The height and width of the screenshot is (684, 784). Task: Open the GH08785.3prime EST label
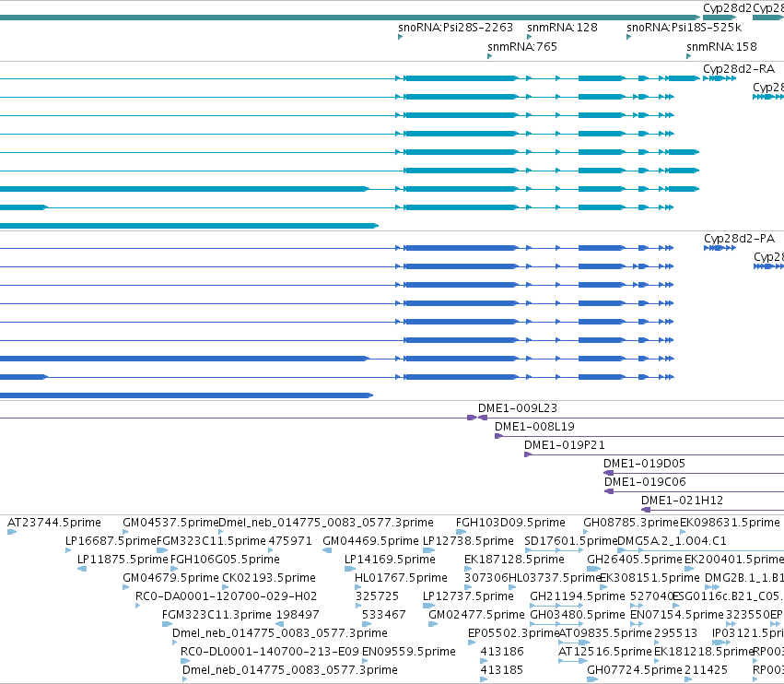[630, 523]
